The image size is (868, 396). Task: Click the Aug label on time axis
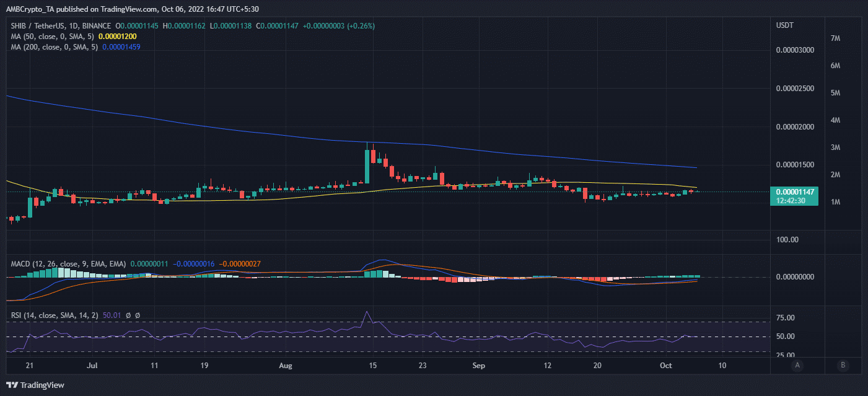[x=285, y=366]
